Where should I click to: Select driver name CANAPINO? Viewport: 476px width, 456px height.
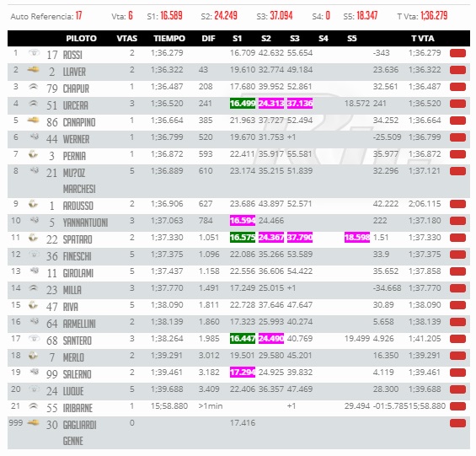79,122
